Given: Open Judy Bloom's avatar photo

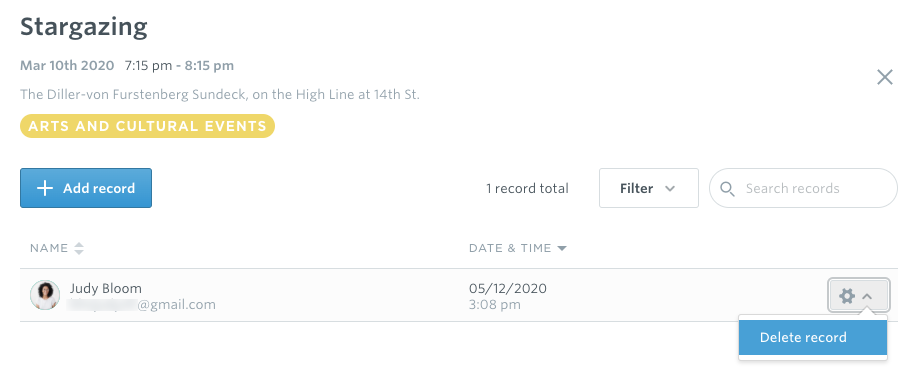Looking at the screenshot, I should [x=45, y=295].
